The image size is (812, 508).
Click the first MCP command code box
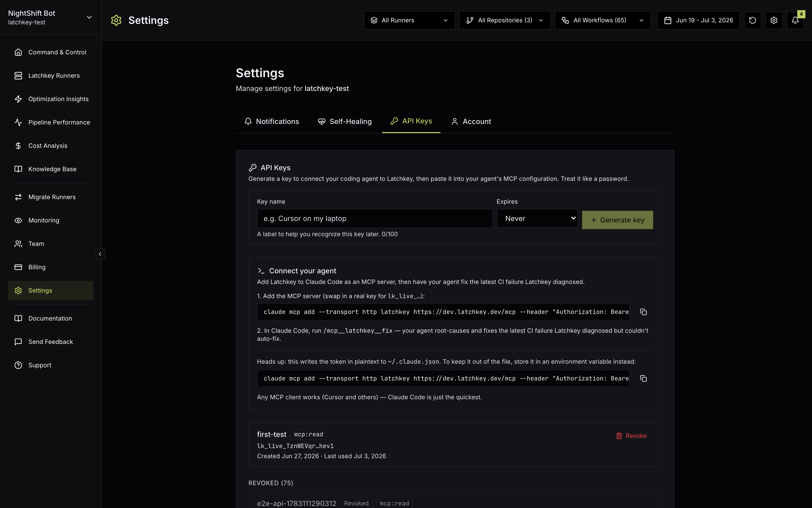pos(443,312)
